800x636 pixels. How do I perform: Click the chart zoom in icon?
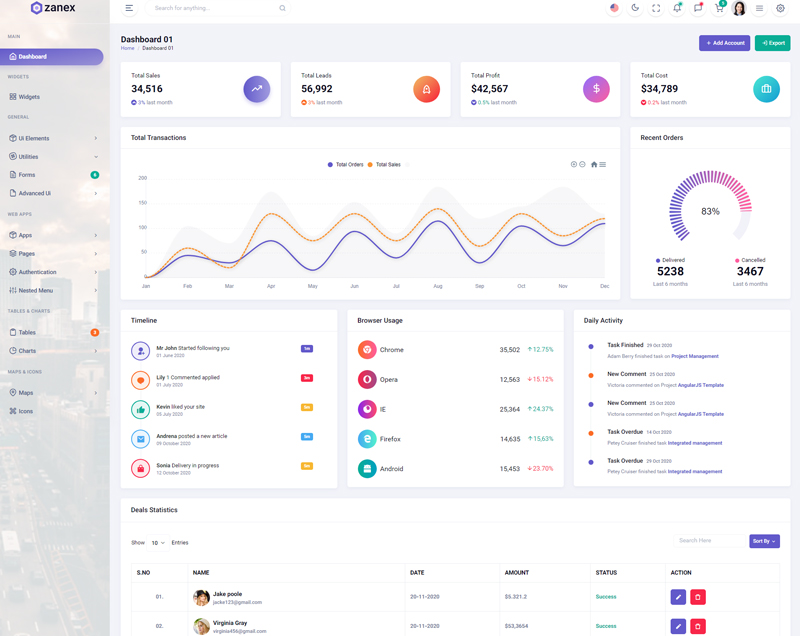click(x=574, y=164)
